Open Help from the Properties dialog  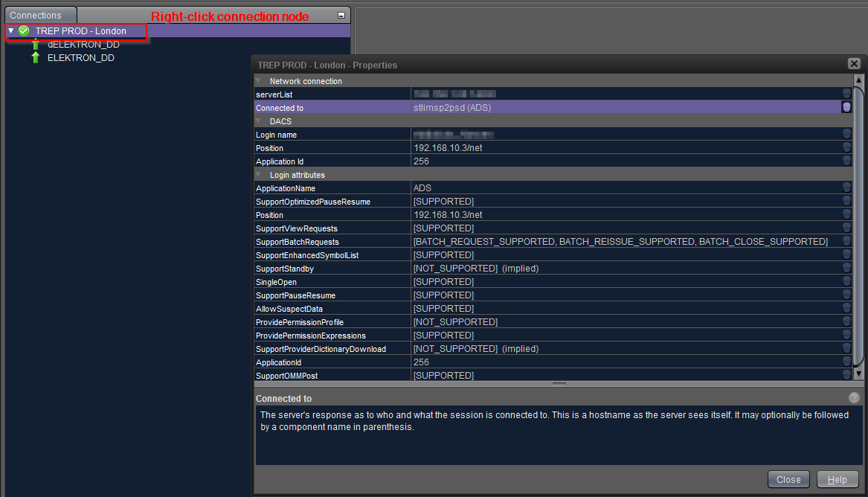(x=838, y=479)
